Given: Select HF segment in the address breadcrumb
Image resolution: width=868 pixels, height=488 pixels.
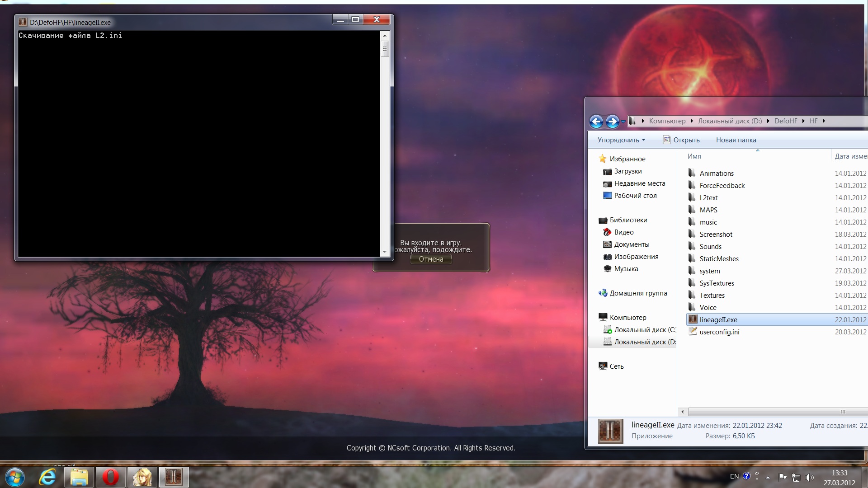Looking at the screenshot, I should coord(814,121).
